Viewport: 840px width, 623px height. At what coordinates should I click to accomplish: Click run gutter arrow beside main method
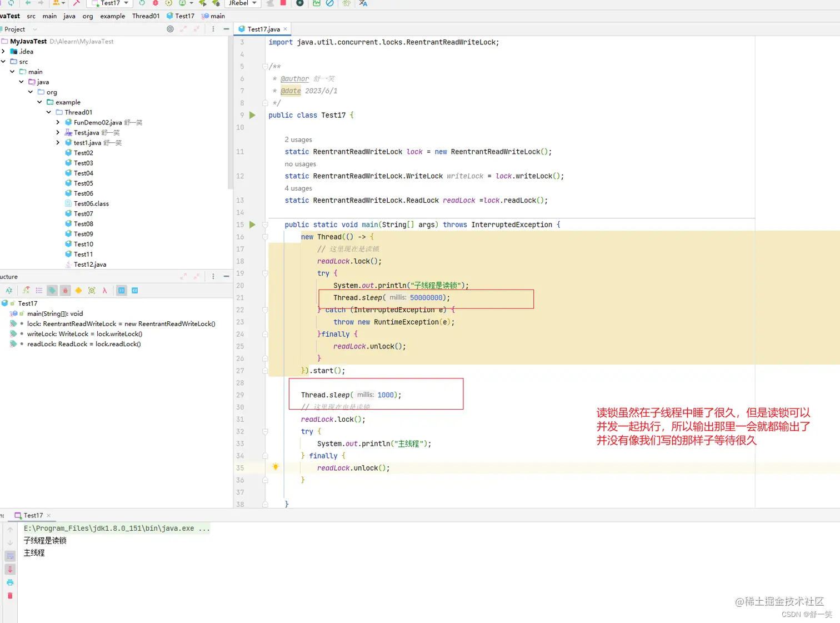[252, 225]
